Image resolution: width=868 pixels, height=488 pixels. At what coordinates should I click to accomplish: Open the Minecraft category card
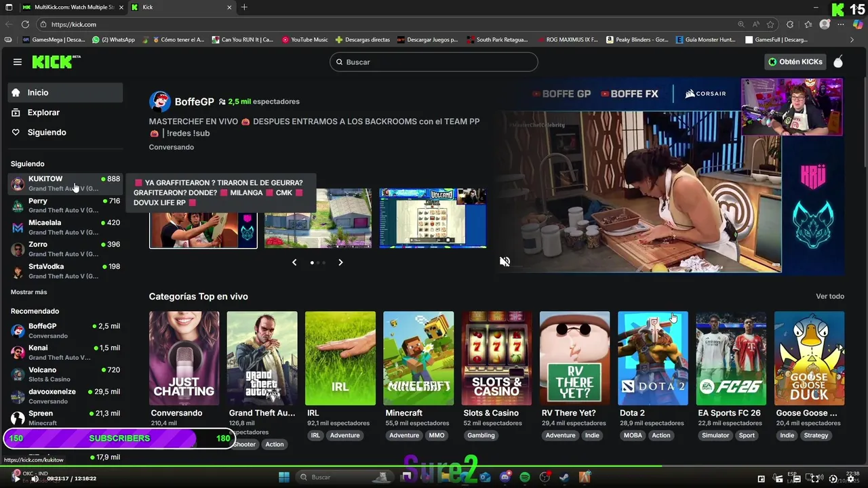coord(418,358)
